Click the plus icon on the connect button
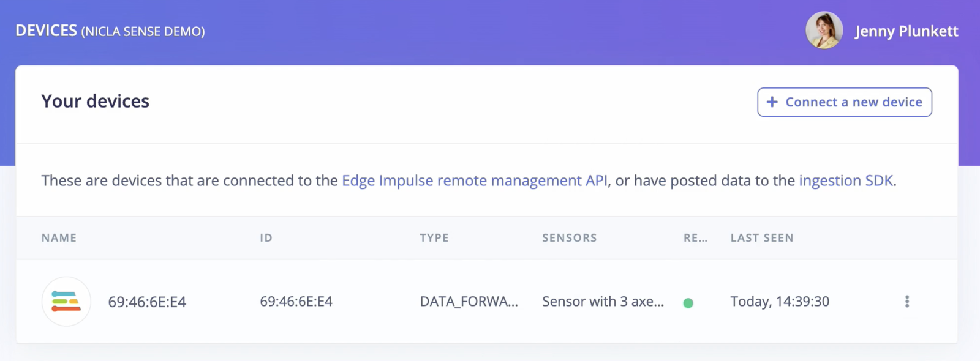 [x=772, y=102]
